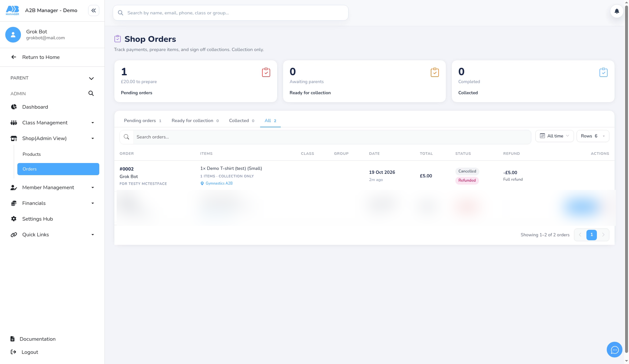The height and width of the screenshot is (364, 629).
Task: Expand Member Management submenu
Action: tap(93, 188)
